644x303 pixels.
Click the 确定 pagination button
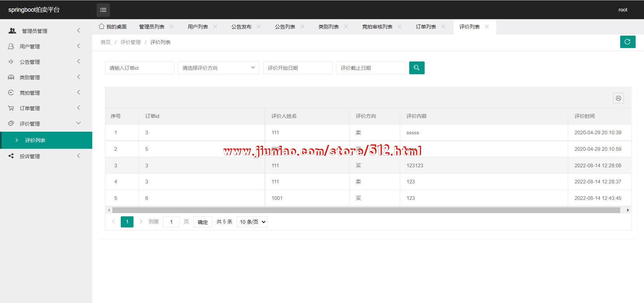203,222
